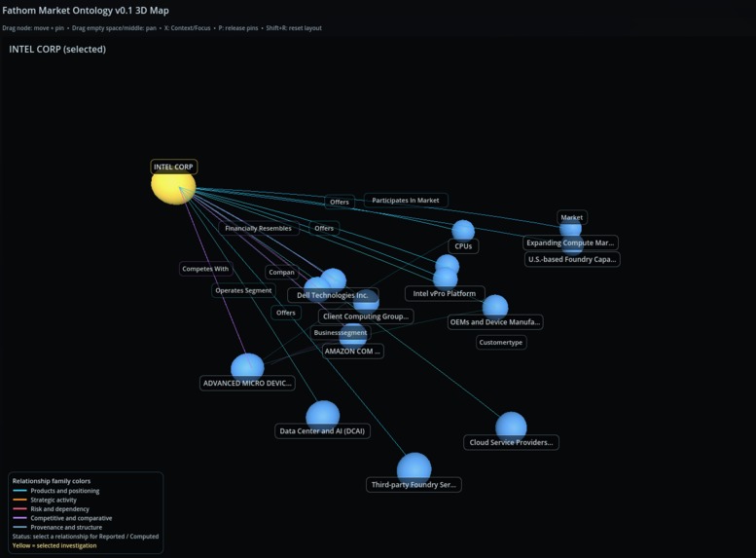The width and height of the screenshot is (756, 558).
Task: Click the Competes With relationship label
Action: tap(205, 269)
